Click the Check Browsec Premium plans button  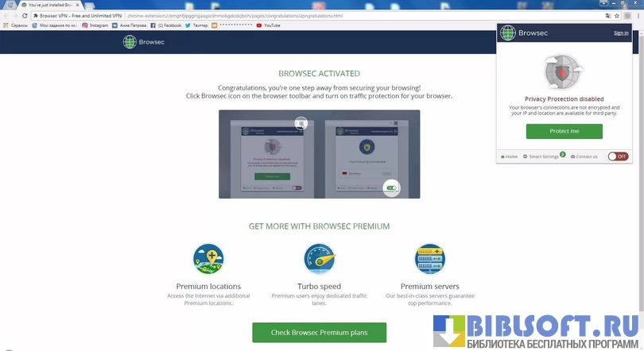pyautogui.click(x=319, y=332)
